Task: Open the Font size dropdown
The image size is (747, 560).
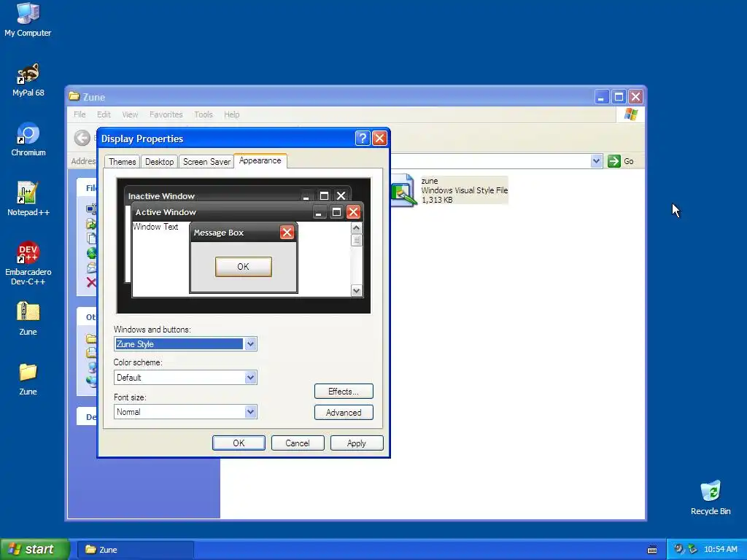Action: [250, 412]
